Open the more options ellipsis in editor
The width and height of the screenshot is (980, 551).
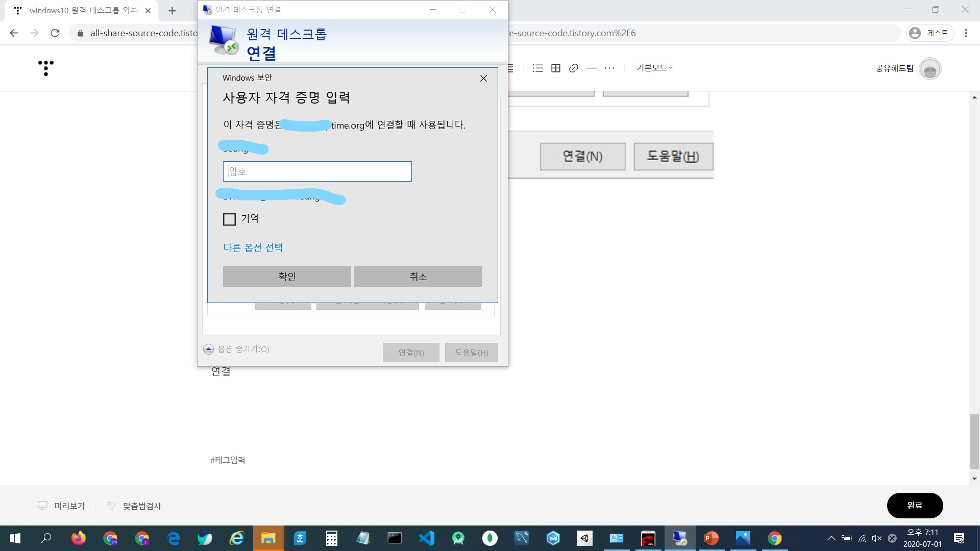point(609,68)
